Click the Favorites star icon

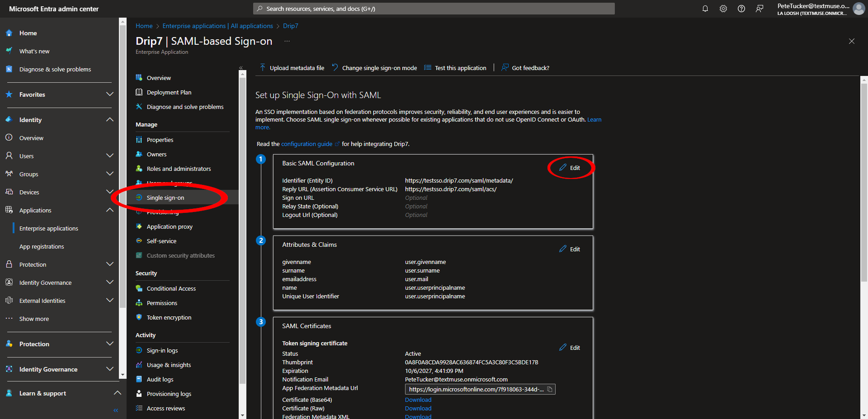click(9, 94)
